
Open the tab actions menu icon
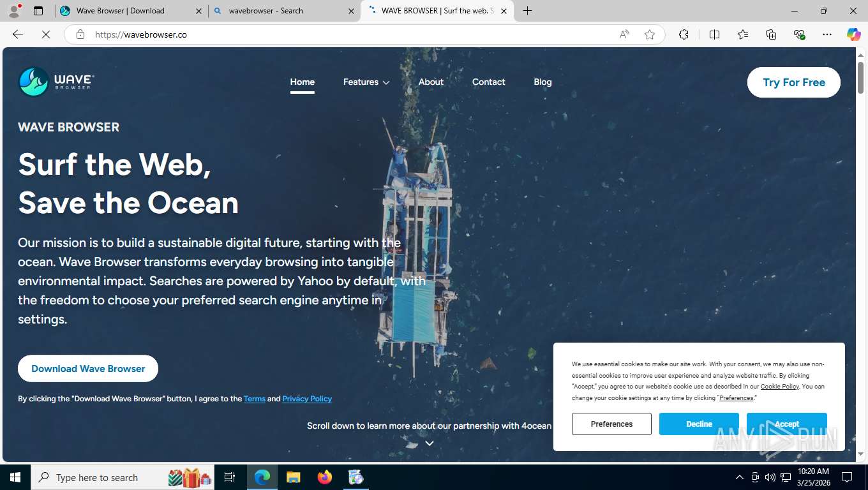(x=38, y=11)
